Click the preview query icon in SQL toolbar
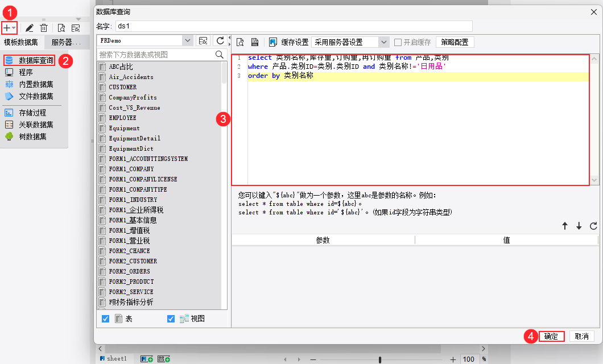This screenshot has height=364, width=603. click(240, 42)
